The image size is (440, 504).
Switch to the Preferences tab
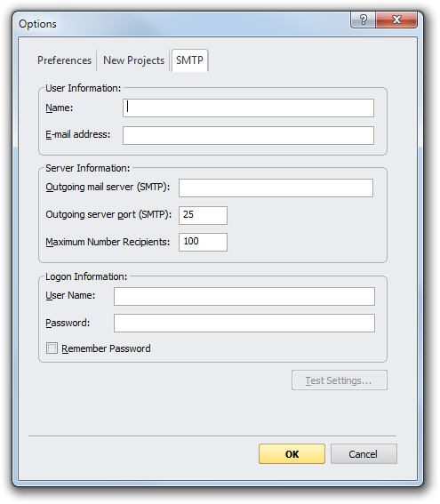tap(64, 60)
